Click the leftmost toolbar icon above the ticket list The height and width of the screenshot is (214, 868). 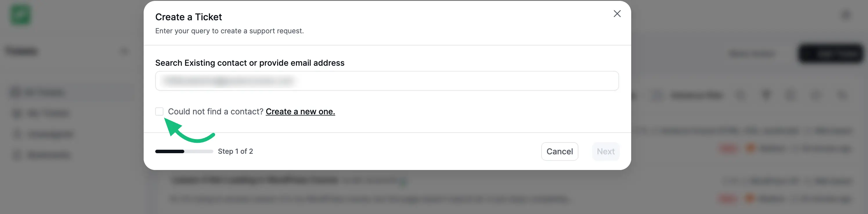click(741, 95)
